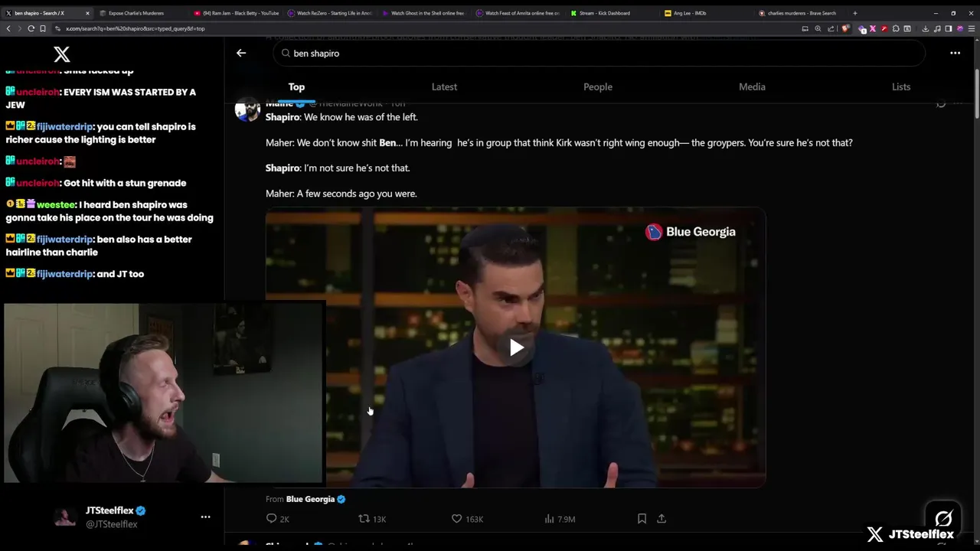Viewport: 980px width, 551px height.
Task: Reload the page in browser toolbar
Action: [x=31, y=28]
